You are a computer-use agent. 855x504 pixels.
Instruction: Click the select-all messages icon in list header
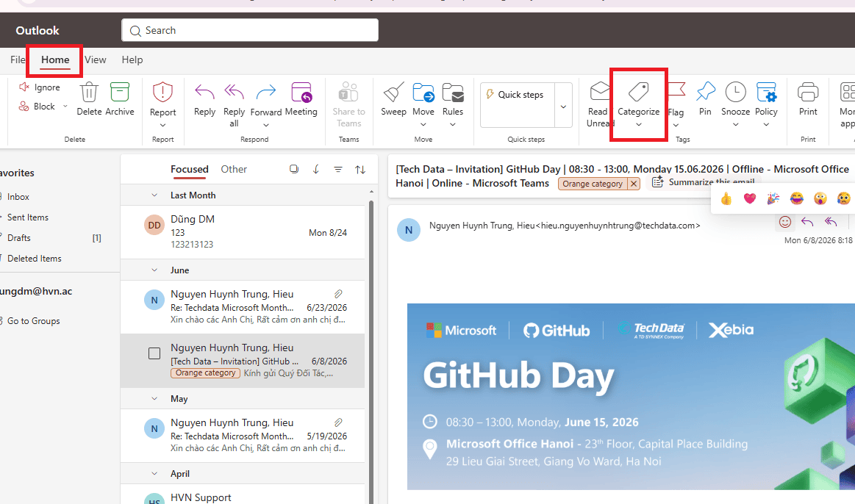click(294, 169)
